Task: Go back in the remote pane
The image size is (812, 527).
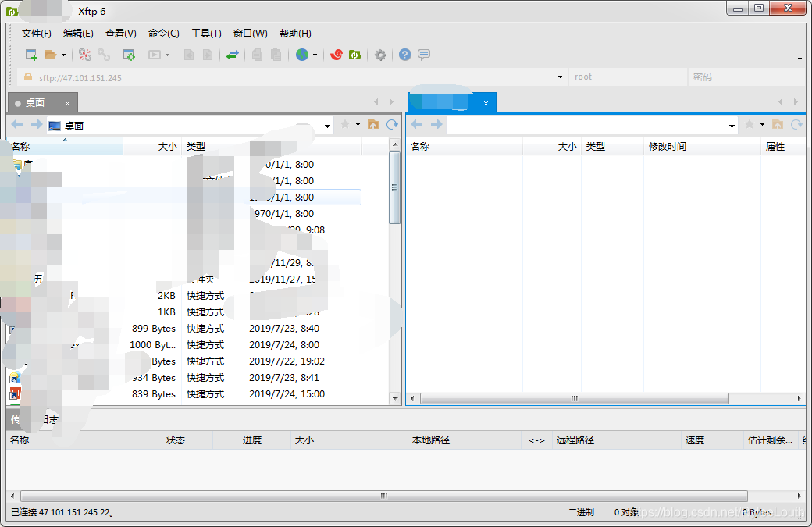Action: [x=417, y=124]
